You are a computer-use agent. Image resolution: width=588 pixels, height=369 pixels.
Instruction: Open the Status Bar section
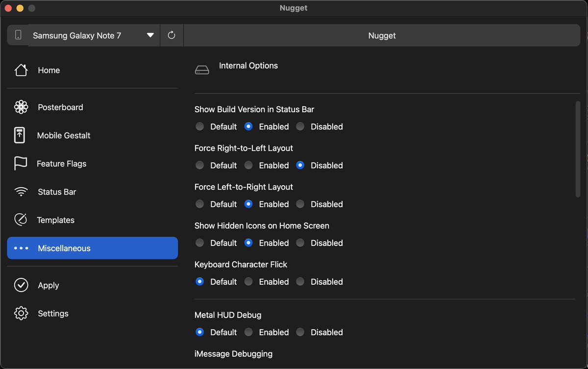click(x=93, y=192)
